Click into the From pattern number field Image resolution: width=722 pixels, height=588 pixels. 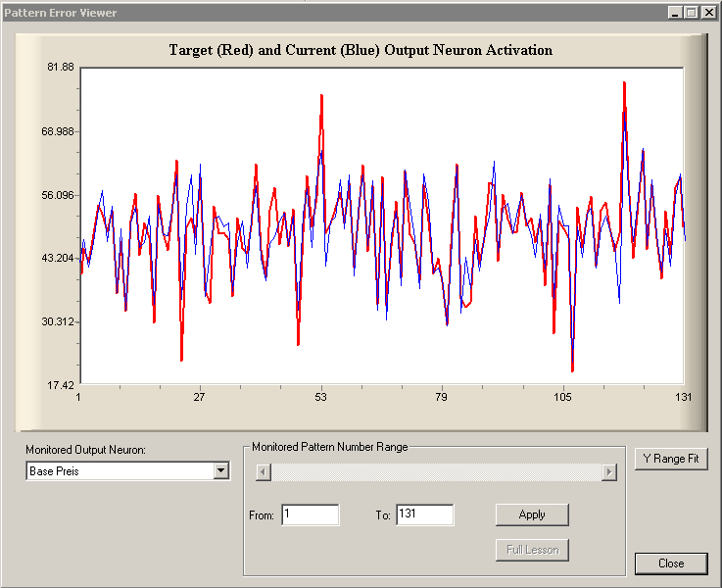click(x=310, y=514)
